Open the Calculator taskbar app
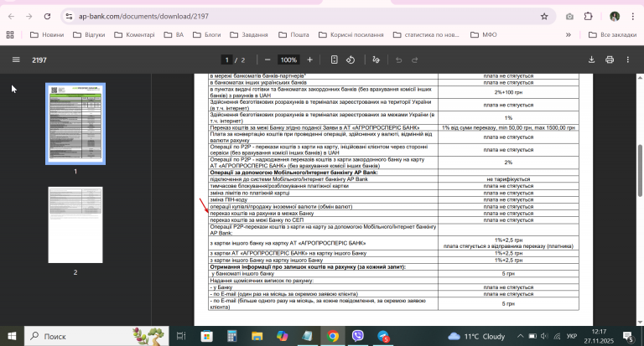644x346 pixels. 232,336
